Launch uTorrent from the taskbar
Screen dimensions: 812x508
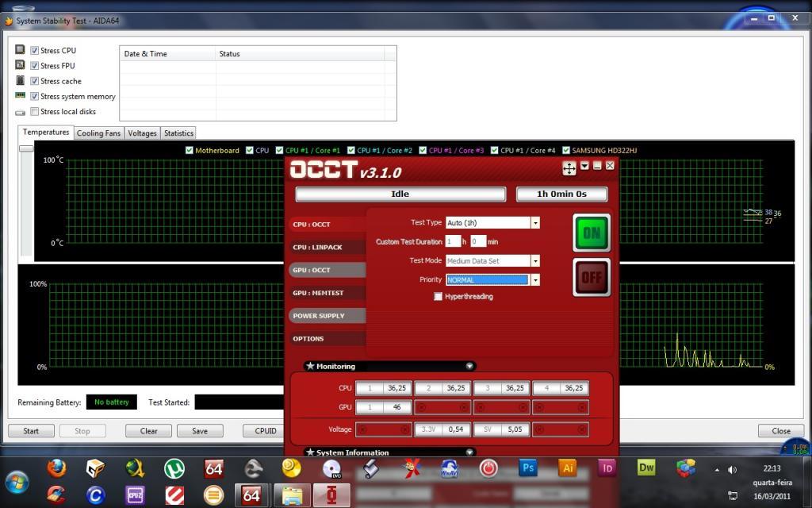(x=174, y=468)
